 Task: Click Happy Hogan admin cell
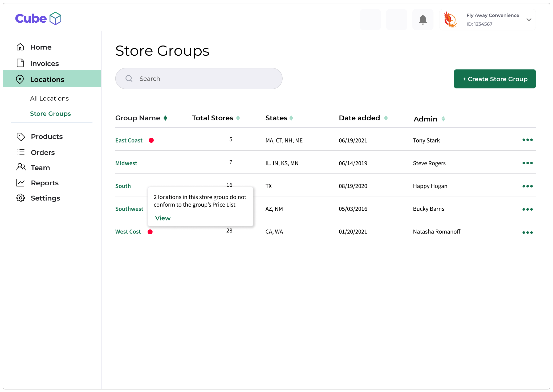pyautogui.click(x=430, y=186)
